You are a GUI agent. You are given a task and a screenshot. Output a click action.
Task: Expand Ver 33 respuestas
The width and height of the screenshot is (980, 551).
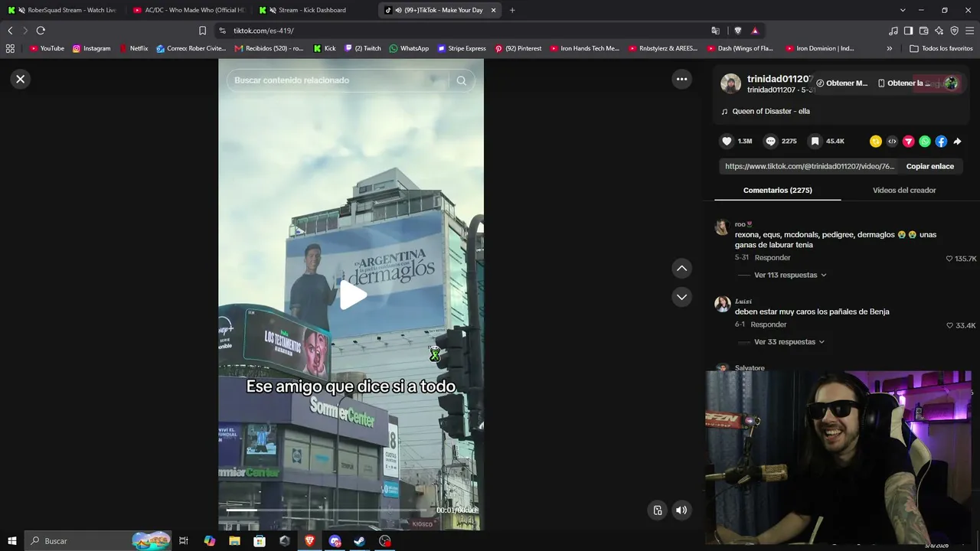pos(790,342)
